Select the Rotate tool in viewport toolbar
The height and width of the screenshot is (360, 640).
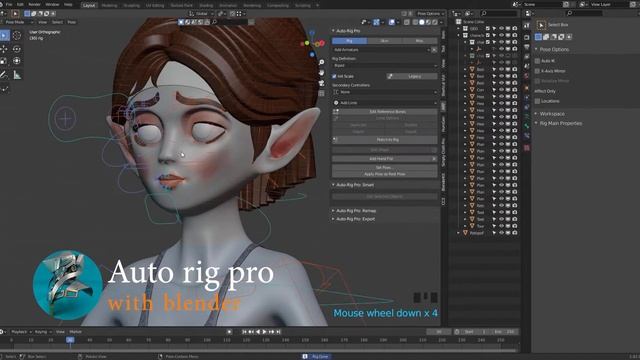[17, 49]
